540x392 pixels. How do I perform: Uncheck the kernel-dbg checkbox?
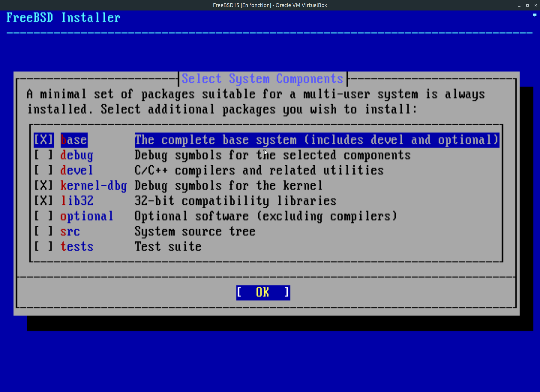[x=43, y=186]
